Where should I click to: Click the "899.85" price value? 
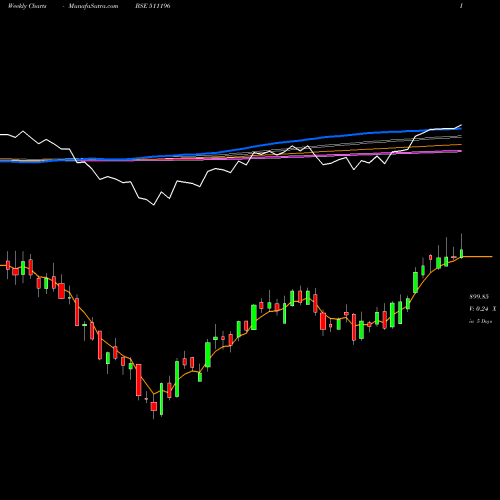click(479, 297)
